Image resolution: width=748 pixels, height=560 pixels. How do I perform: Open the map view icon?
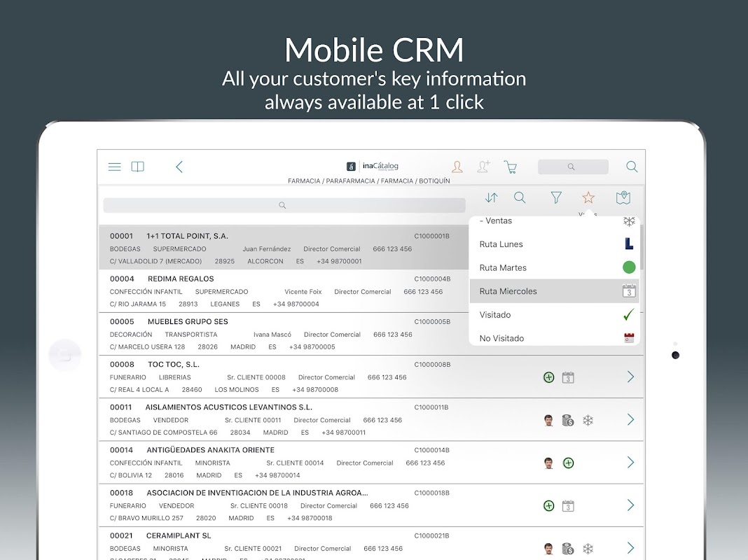[x=623, y=197]
